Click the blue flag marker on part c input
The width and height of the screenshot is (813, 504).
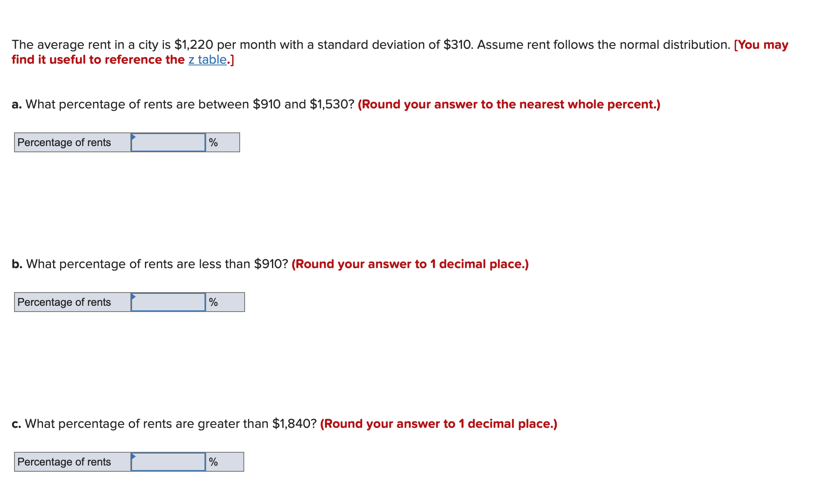[133, 456]
